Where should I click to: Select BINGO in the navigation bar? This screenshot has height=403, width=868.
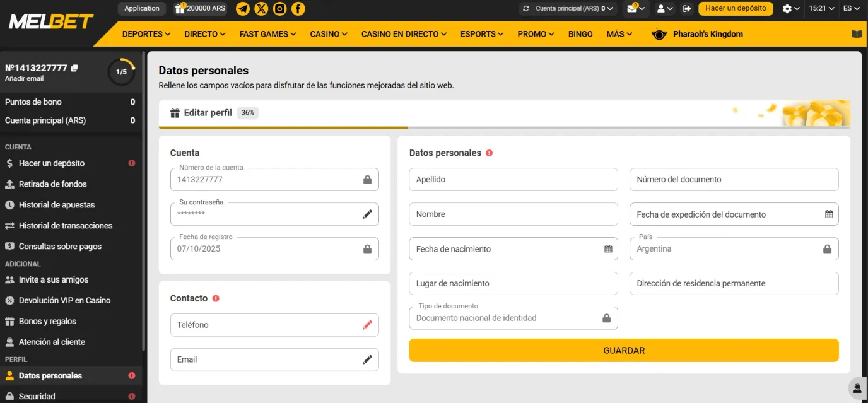(580, 34)
